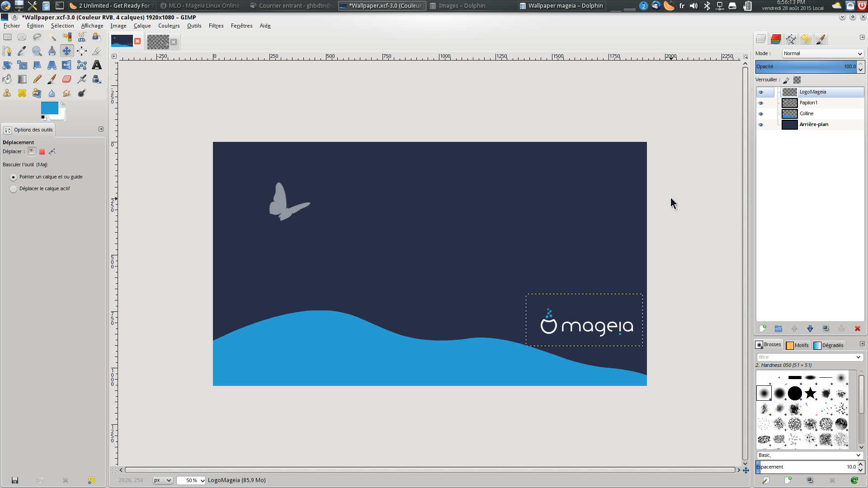The height and width of the screenshot is (488, 868).
Task: Hide the LogoMageia layer eye icon
Action: (x=761, y=92)
